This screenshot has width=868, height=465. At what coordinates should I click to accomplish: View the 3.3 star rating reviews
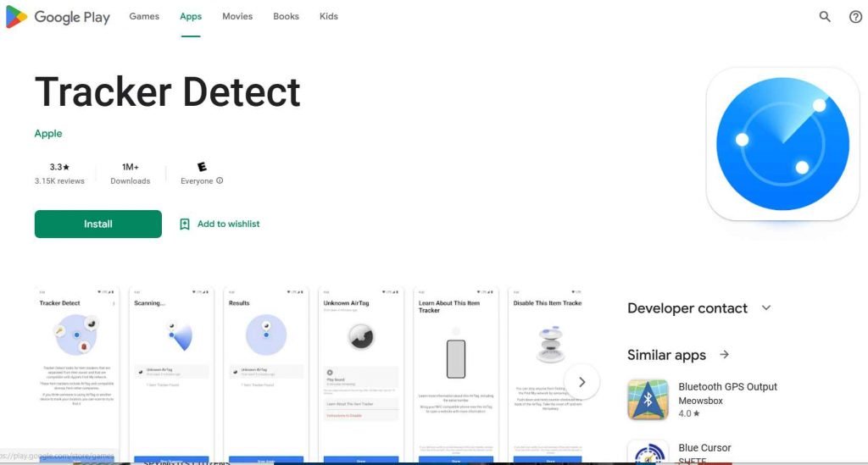coord(59,173)
